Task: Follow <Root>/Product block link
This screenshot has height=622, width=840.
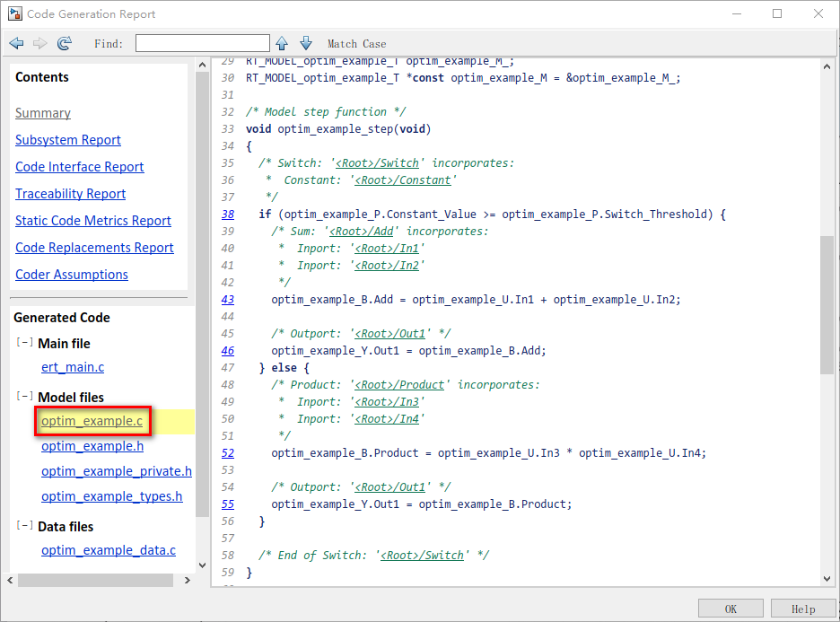Action: coord(399,385)
